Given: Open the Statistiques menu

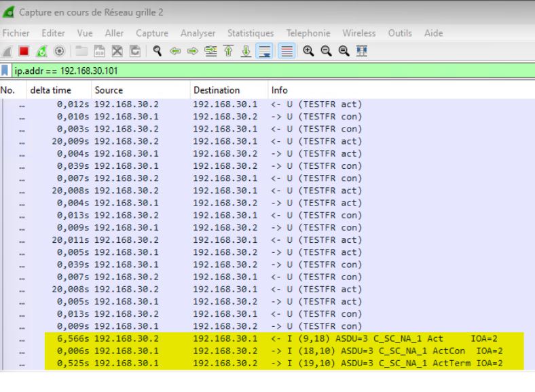Looking at the screenshot, I should tap(251, 33).
